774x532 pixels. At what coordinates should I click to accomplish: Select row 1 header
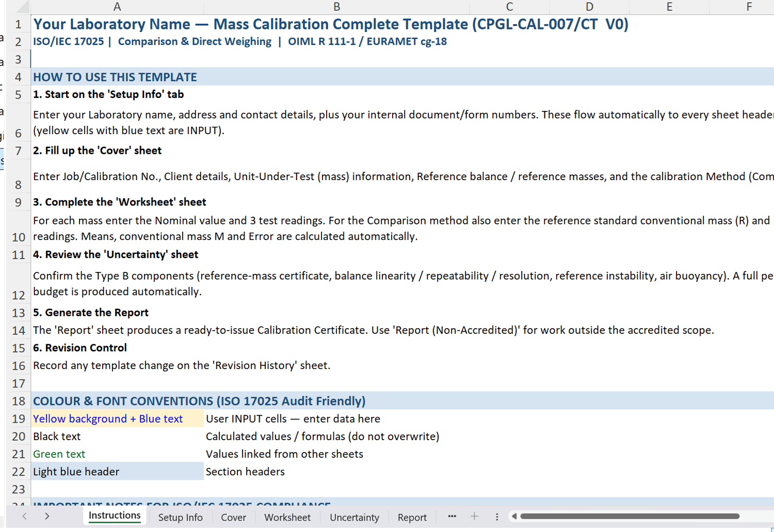tap(19, 24)
